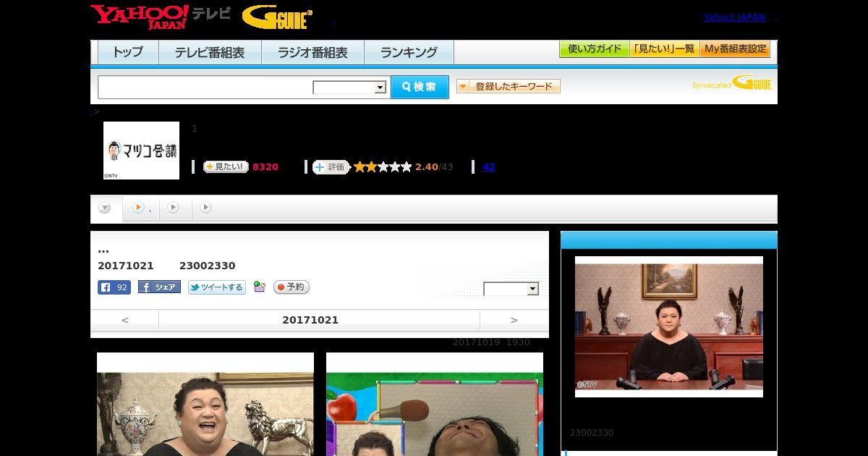Click the red 予約 recording button
Viewport: 868px width, 456px height.
click(292, 287)
